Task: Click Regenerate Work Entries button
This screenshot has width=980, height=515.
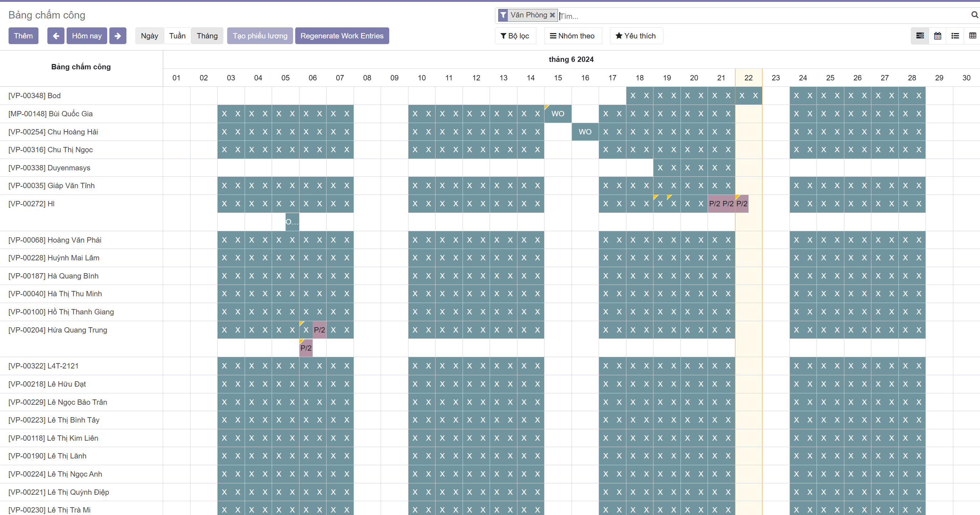Action: pos(342,36)
